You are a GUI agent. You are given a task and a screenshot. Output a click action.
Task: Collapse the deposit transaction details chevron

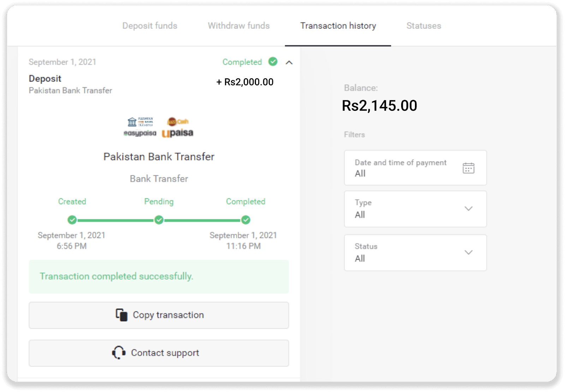coord(289,62)
